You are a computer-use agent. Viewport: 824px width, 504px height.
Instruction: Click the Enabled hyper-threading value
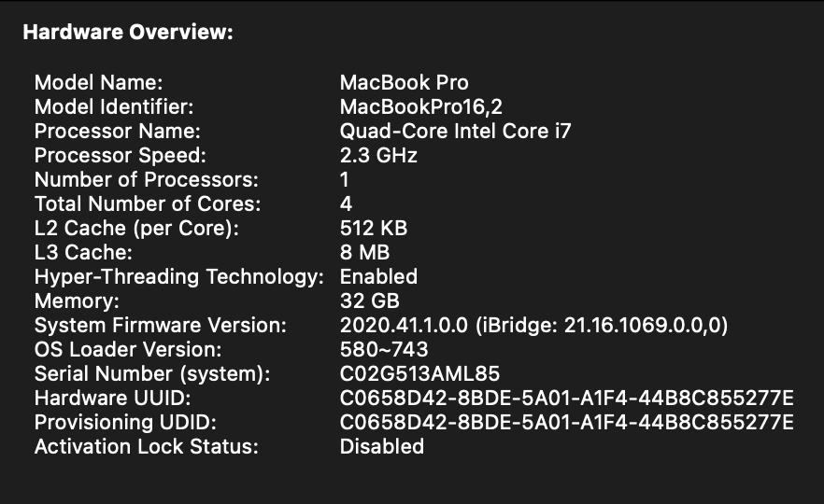pos(378,276)
